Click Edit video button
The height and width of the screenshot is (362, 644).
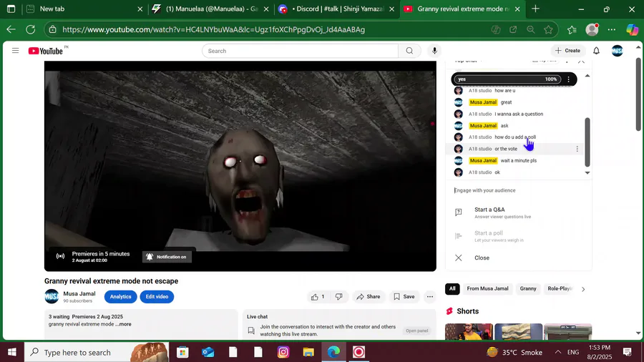(x=157, y=297)
